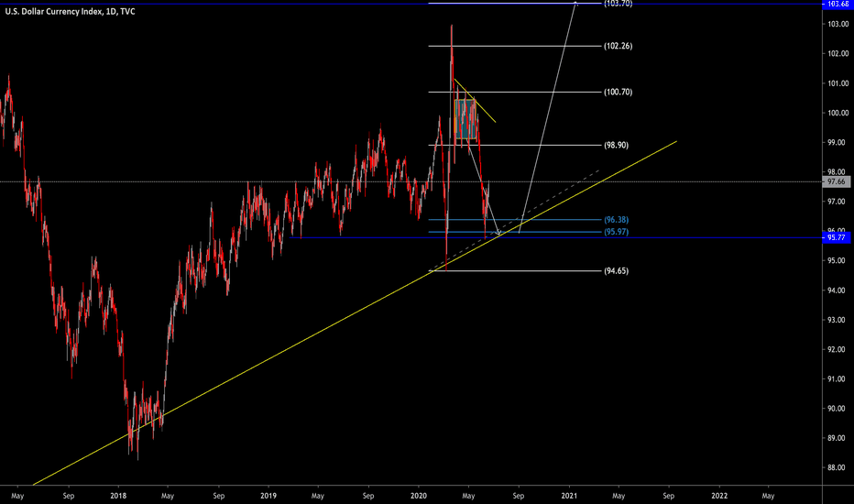
Task: Click the 2019 label on time axis
Action: 268,496
